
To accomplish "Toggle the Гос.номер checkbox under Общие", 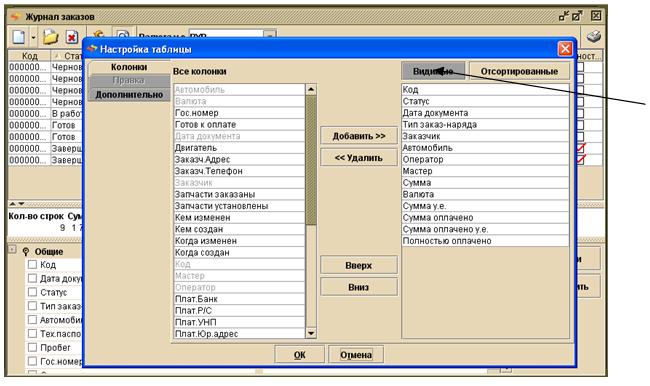I will [32, 361].
